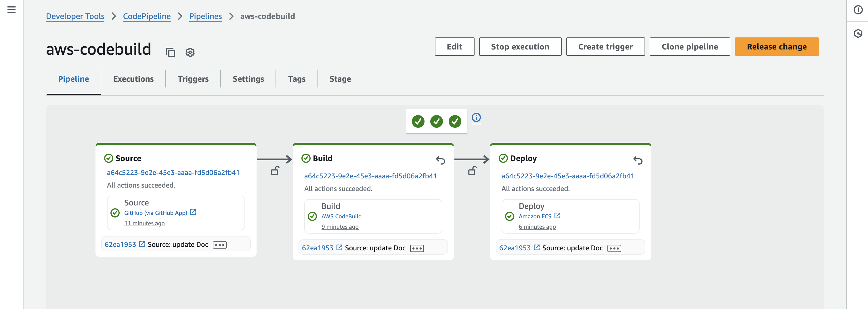Screen dimensions: 868x309
Task: Click the rollback icon on Build stage
Action: pyautogui.click(x=440, y=160)
